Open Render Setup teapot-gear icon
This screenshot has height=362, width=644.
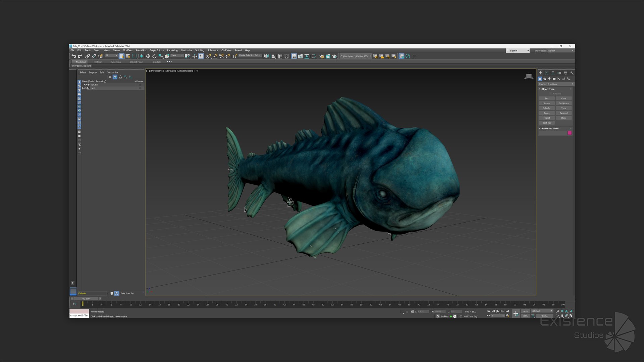click(322, 56)
